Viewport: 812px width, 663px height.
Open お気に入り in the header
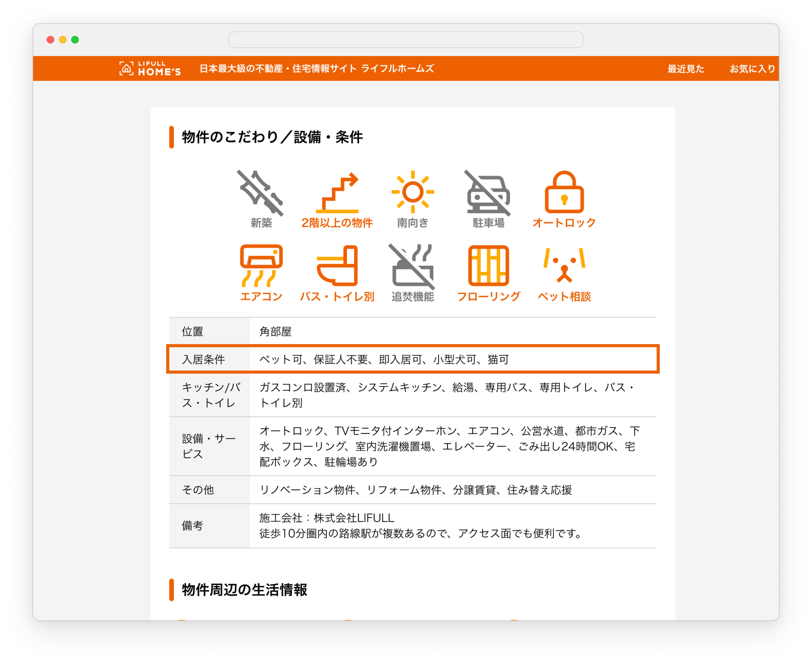[752, 69]
